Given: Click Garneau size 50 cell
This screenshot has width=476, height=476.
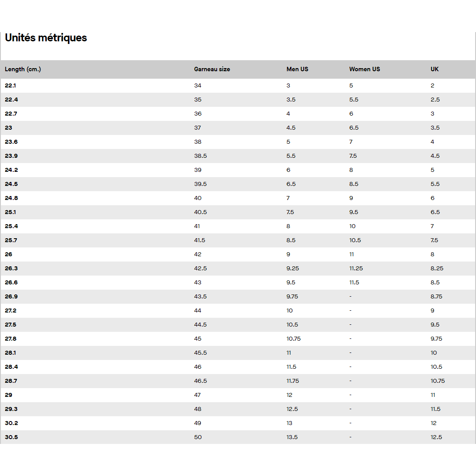Looking at the screenshot, I should [198, 437].
